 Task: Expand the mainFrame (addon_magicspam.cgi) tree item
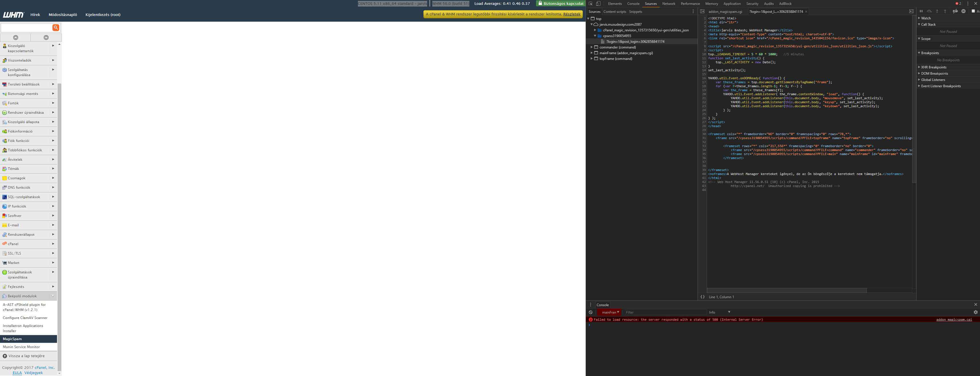592,53
